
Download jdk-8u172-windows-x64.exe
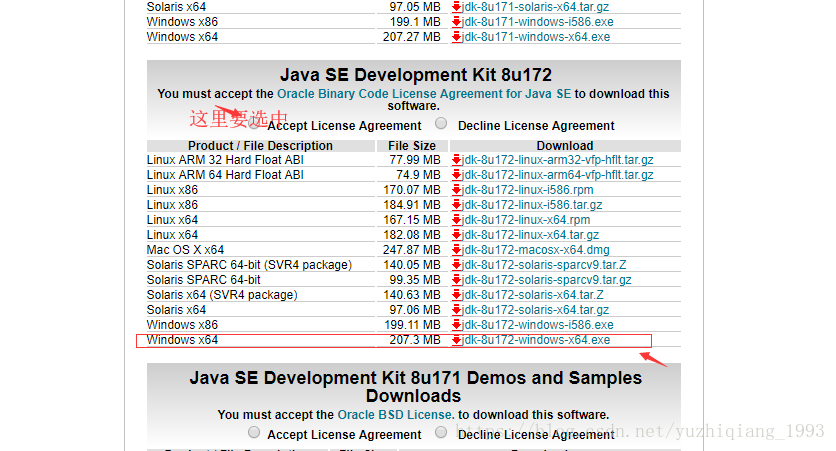point(536,340)
